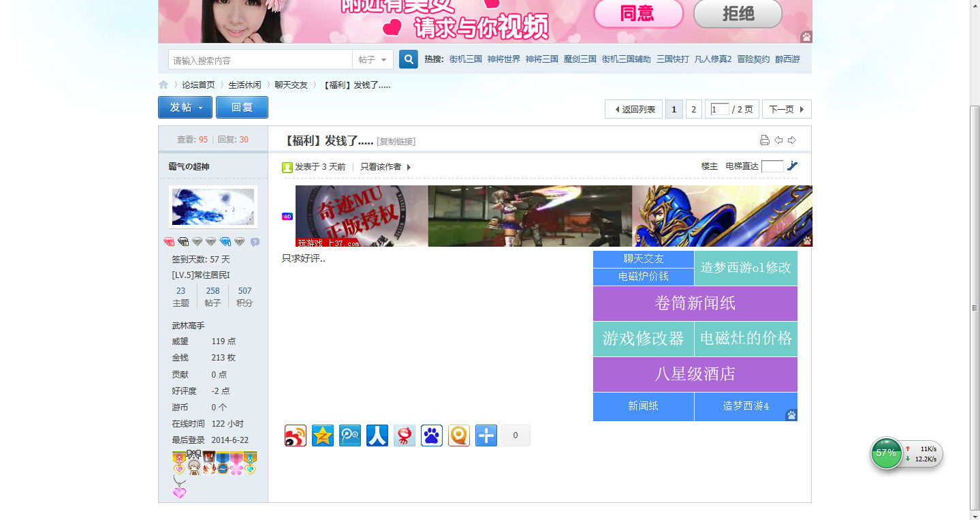
Task: Click 返回列表 back to list button
Action: pyautogui.click(x=633, y=109)
